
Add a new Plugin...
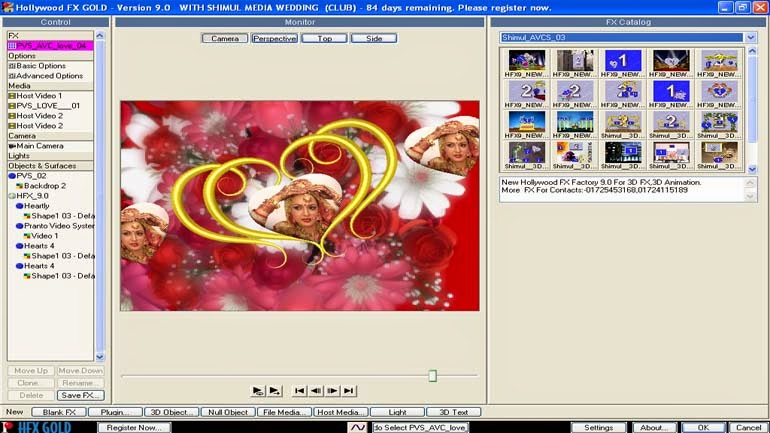[115, 412]
